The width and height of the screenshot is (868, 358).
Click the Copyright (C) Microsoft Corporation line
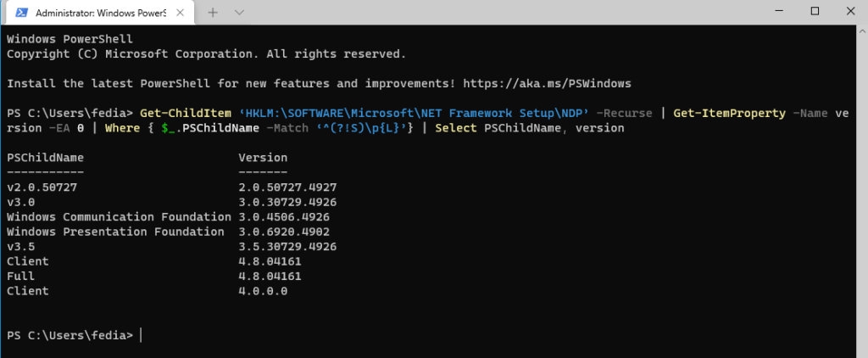click(207, 54)
